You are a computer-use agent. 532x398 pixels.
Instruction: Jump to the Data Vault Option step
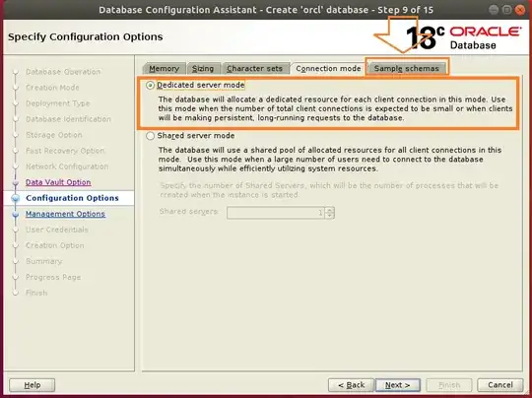click(x=58, y=182)
